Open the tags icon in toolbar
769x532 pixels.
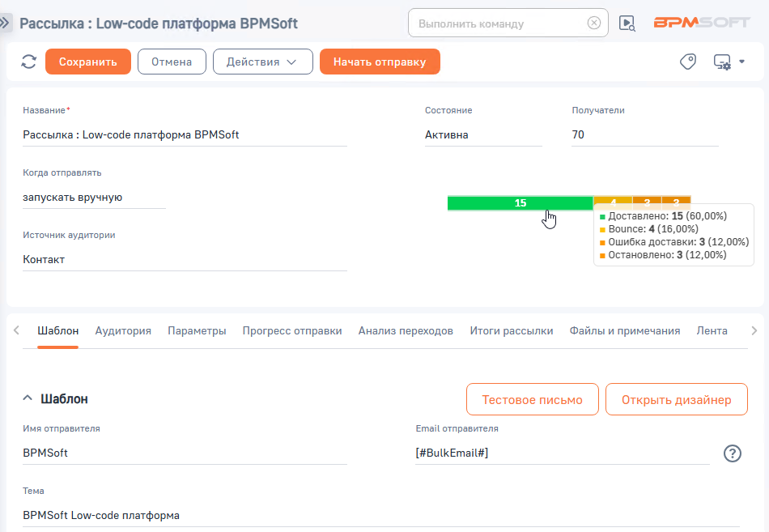[x=687, y=62]
